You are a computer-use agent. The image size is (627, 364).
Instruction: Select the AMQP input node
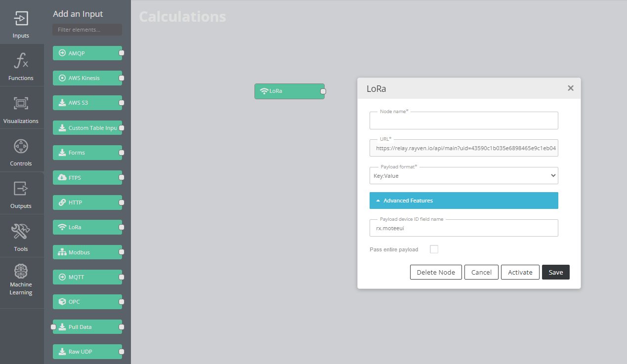click(x=87, y=53)
